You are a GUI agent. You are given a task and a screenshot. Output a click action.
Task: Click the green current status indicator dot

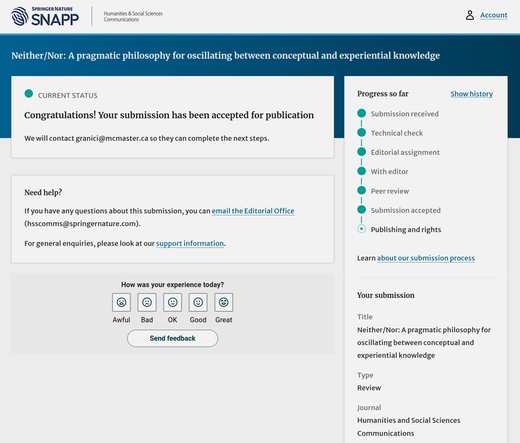tap(29, 94)
